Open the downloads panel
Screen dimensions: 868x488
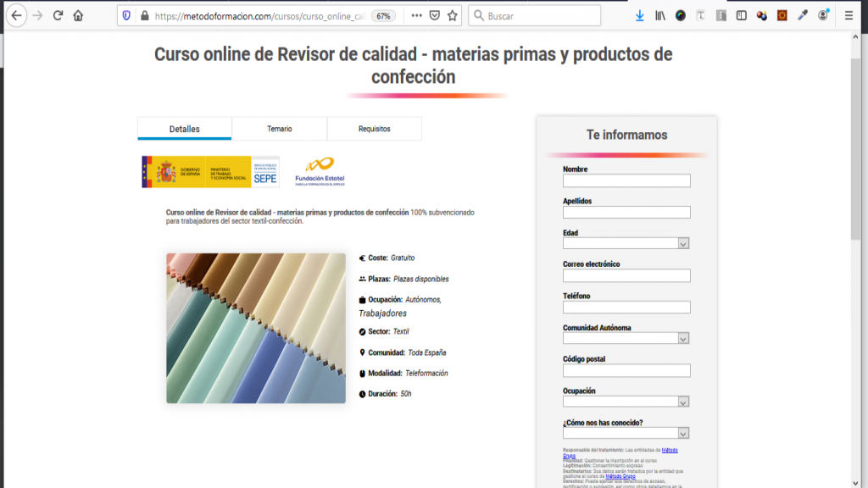point(639,16)
